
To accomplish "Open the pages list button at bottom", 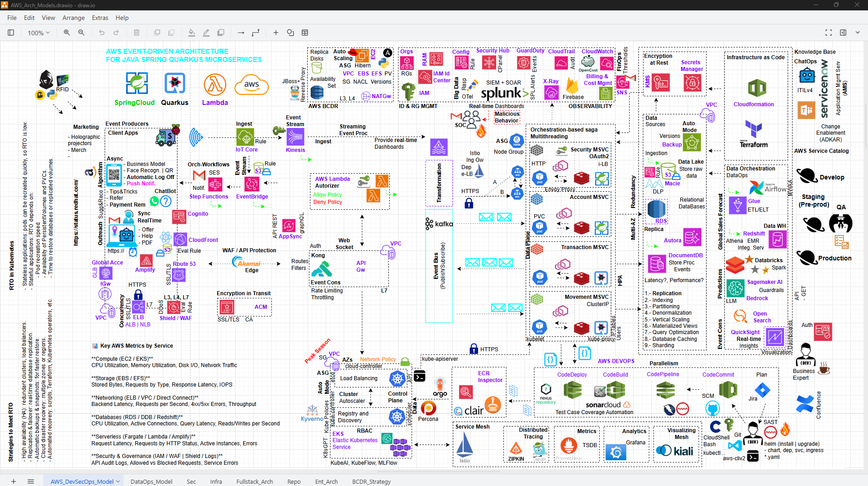I will click(x=31, y=481).
